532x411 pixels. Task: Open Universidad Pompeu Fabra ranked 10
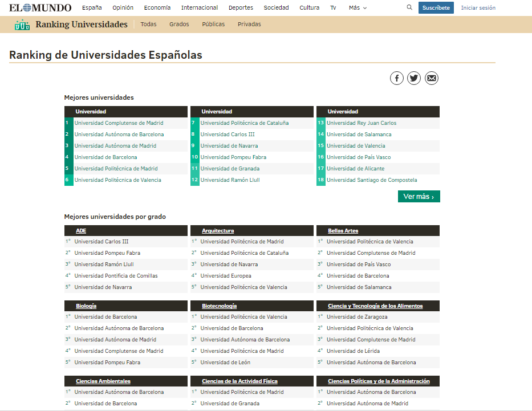click(233, 157)
